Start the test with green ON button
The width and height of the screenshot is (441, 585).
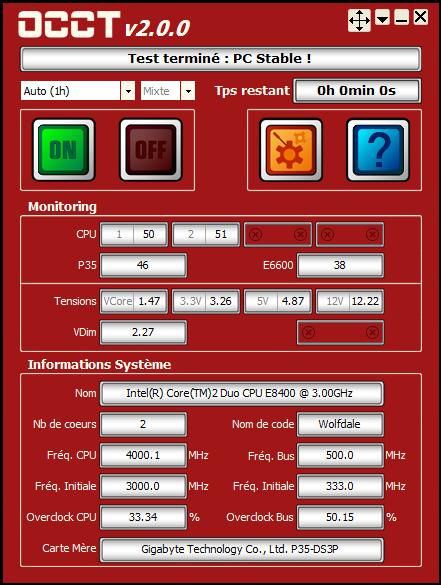coord(64,150)
